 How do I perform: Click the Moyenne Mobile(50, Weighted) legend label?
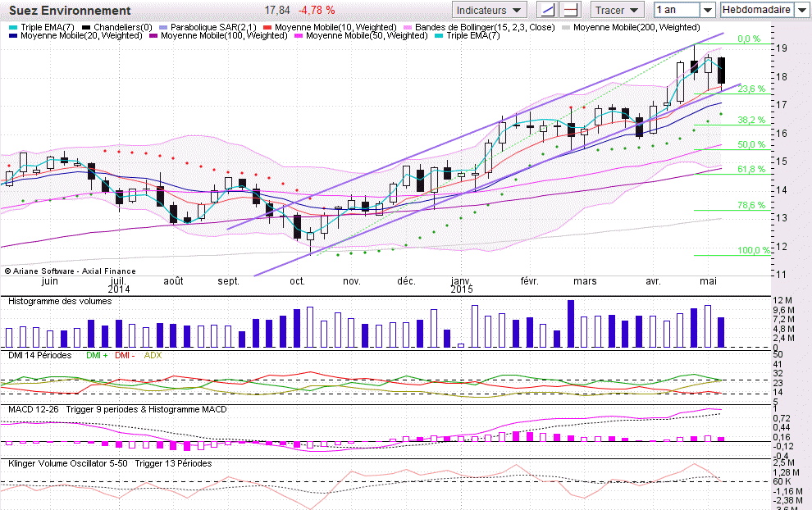[367, 35]
